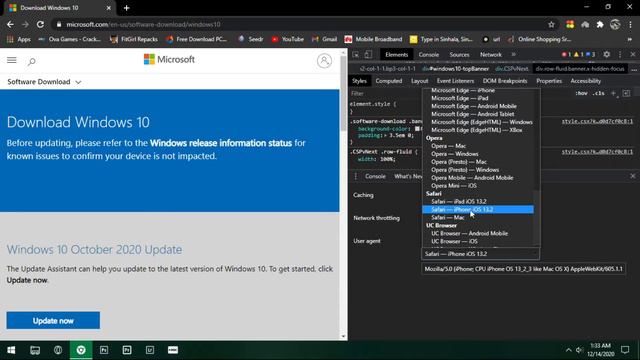Image resolution: width=640 pixels, height=360 pixels.
Task: Open the Windows Start menu
Action: pos(11,350)
